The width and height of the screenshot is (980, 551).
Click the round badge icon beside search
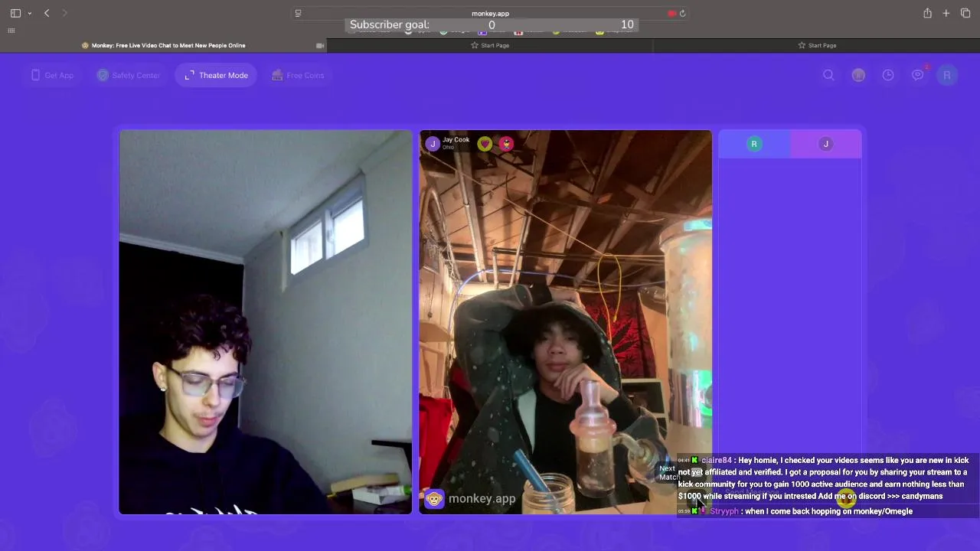858,75
